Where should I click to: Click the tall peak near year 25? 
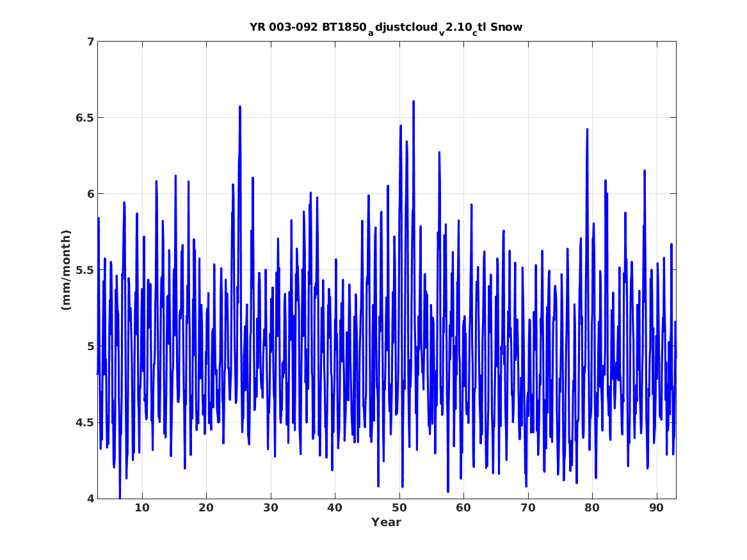240,107
